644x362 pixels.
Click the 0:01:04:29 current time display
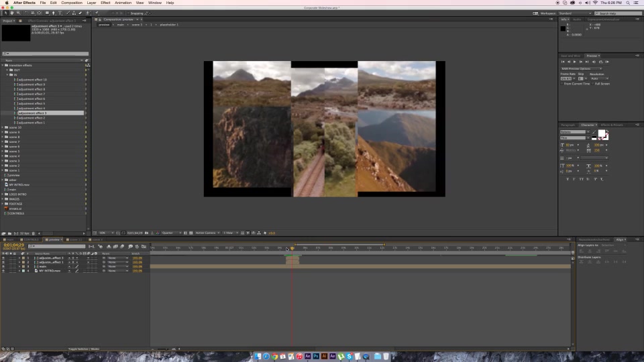(x=13, y=245)
